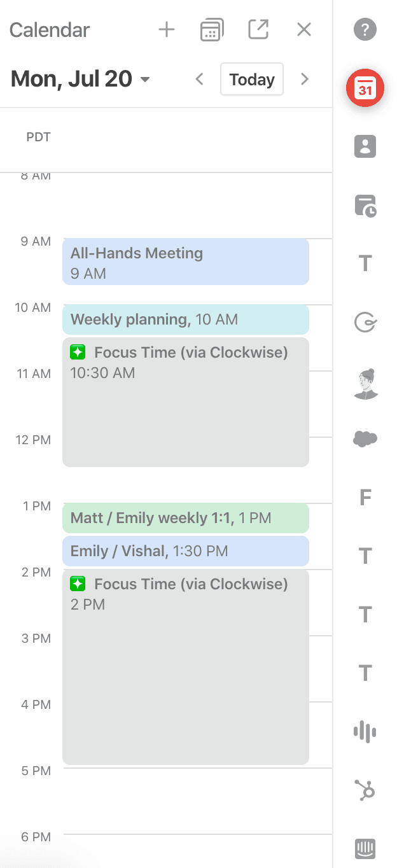Open calendar in new window icon
Viewport: 397px width, 868px height.
[x=258, y=29]
